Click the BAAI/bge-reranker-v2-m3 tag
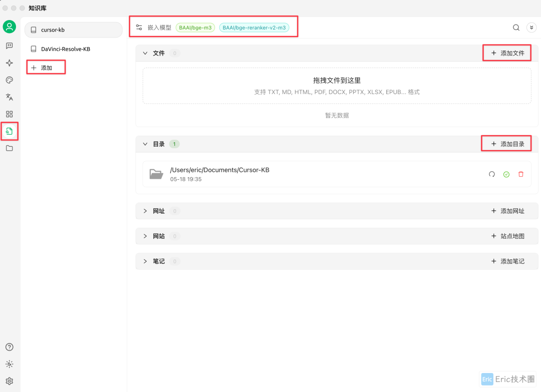Screen dimensions: 541x392 click(254, 28)
